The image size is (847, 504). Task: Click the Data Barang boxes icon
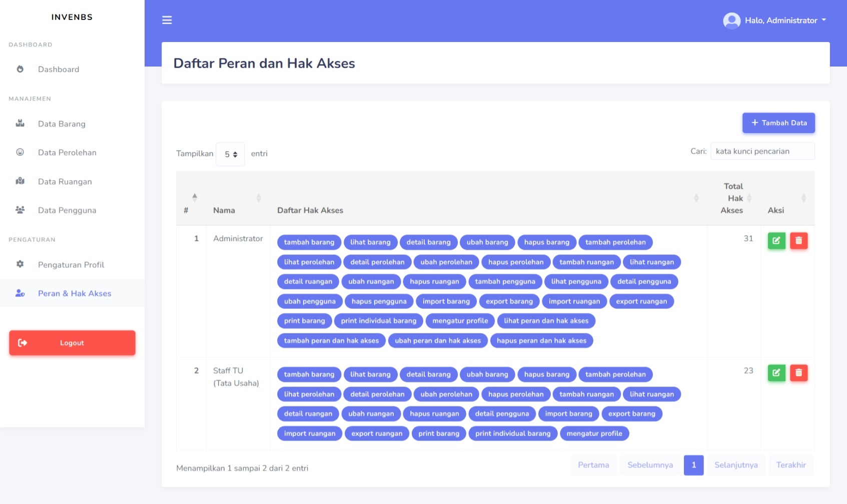click(20, 123)
